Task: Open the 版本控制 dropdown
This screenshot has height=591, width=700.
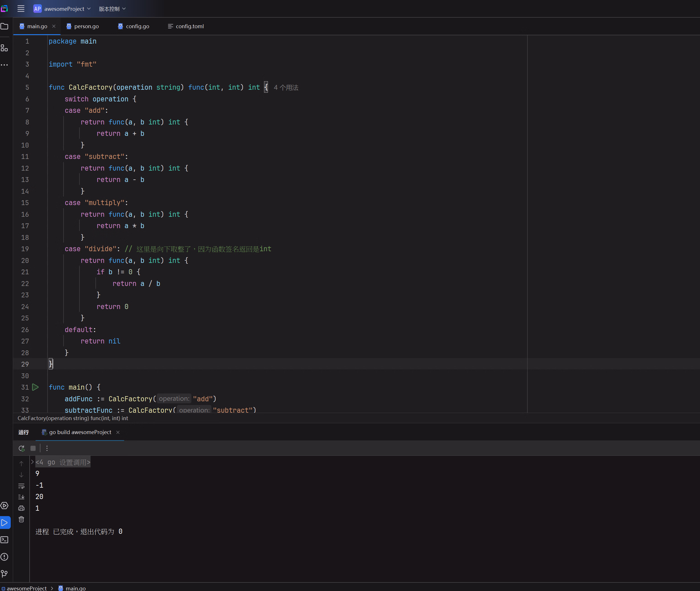Action: coord(112,9)
